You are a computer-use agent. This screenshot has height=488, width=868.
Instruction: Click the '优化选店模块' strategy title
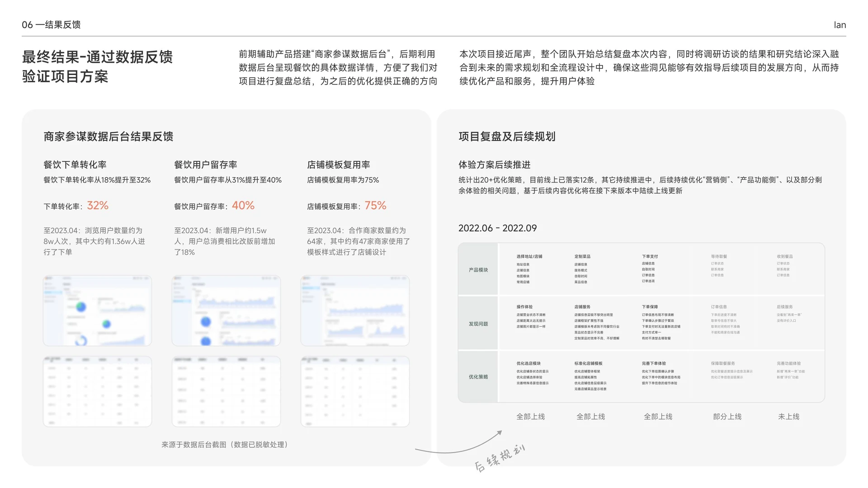click(528, 363)
